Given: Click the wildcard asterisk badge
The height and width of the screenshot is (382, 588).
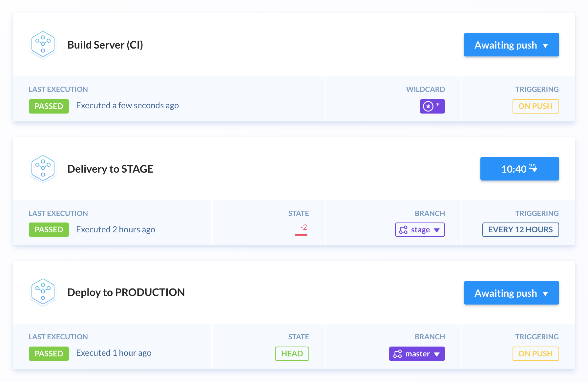Looking at the screenshot, I should tap(432, 106).
